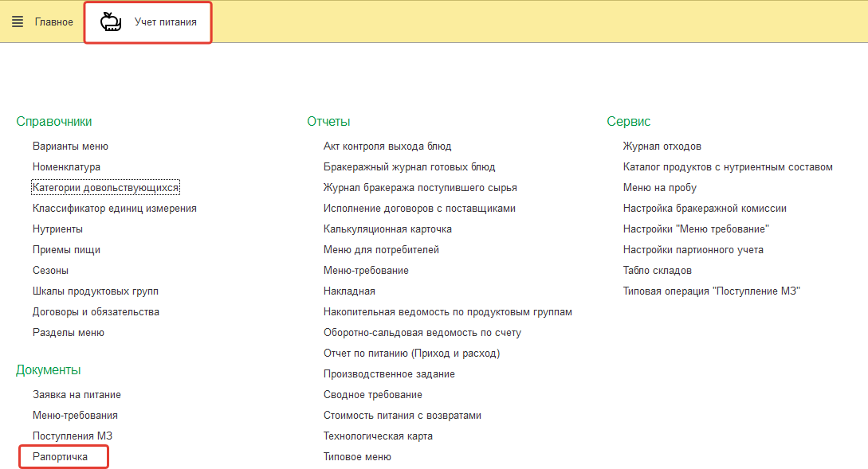
Task: Open the Технологическая карта report
Action: point(378,436)
